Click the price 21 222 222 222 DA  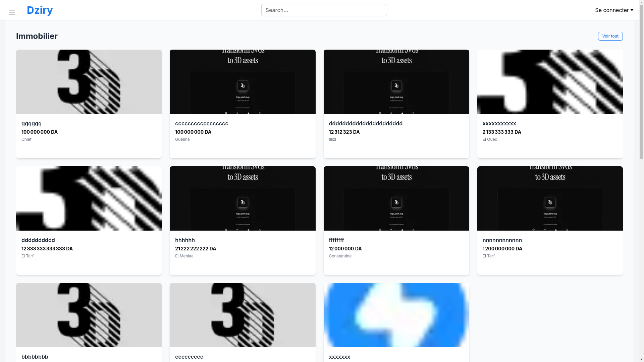coord(196,249)
